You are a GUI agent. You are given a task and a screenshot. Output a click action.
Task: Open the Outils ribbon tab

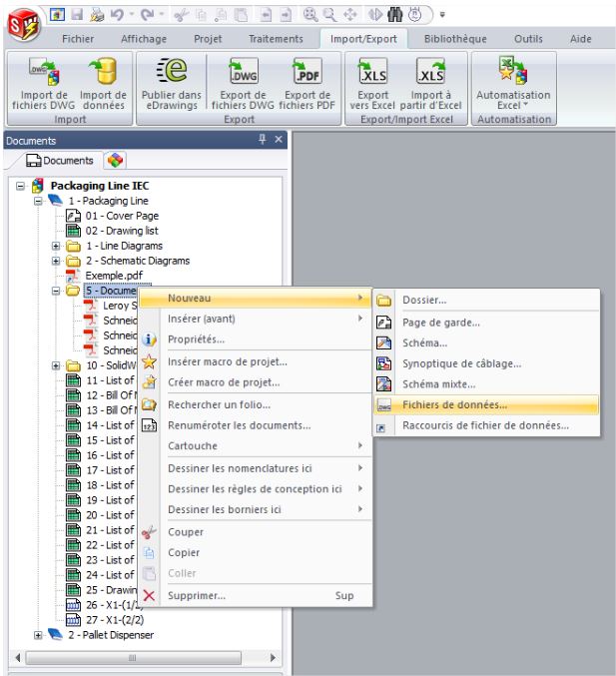click(x=528, y=39)
